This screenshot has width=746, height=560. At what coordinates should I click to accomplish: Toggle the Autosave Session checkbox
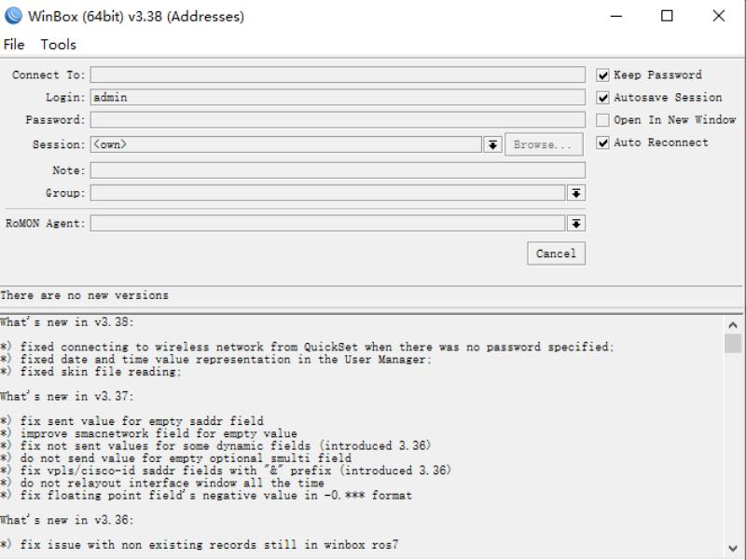point(602,98)
